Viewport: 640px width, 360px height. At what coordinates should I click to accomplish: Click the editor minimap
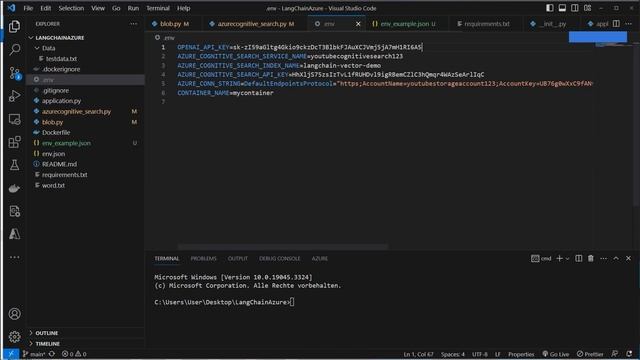(x=614, y=45)
